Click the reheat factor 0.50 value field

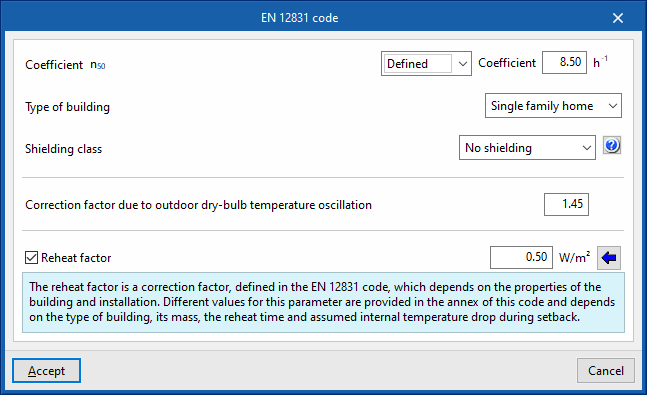pyautogui.click(x=521, y=258)
